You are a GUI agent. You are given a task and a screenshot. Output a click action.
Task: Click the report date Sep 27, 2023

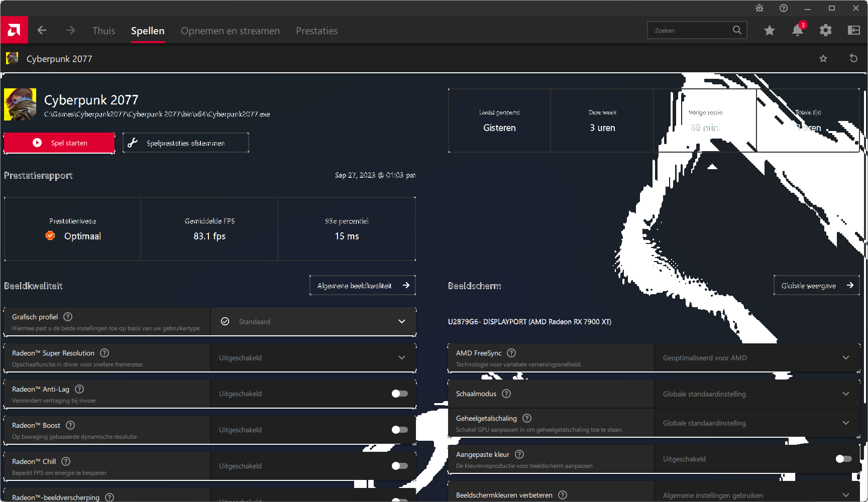375,175
